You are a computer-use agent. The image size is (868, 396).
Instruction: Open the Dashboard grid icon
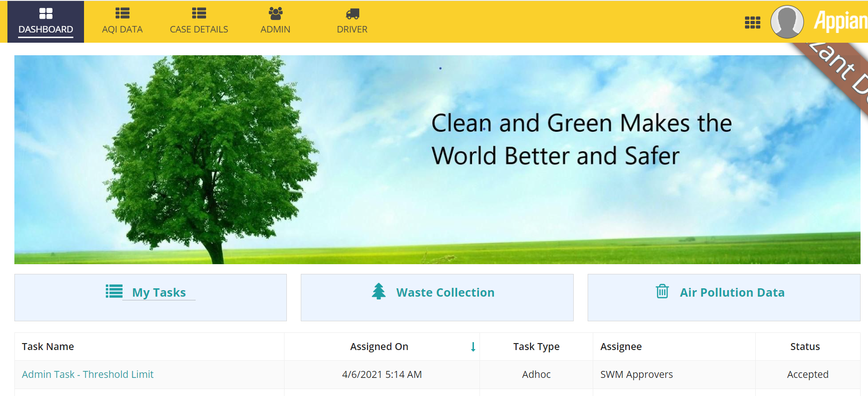click(x=45, y=13)
